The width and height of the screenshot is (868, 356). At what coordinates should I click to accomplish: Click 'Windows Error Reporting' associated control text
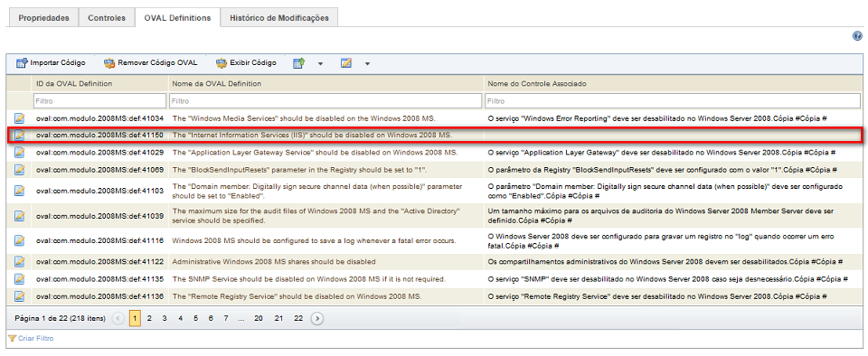pyautogui.click(x=657, y=118)
